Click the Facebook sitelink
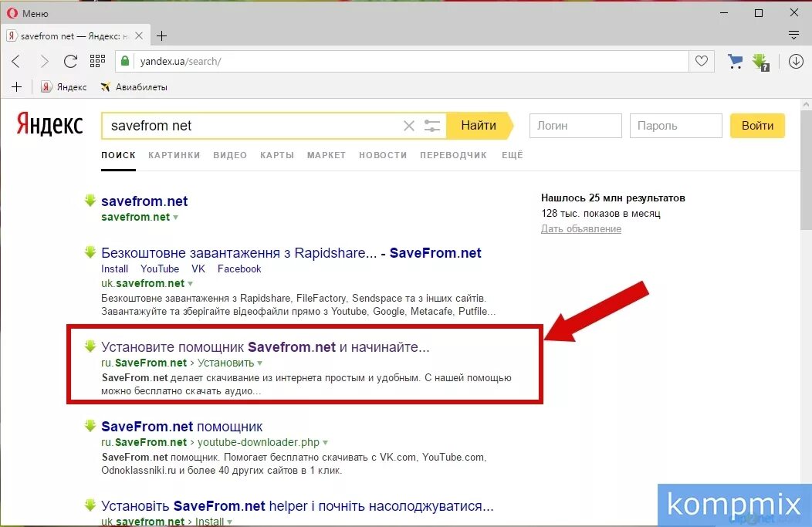Viewport: 812px width, 527px height. [x=239, y=269]
